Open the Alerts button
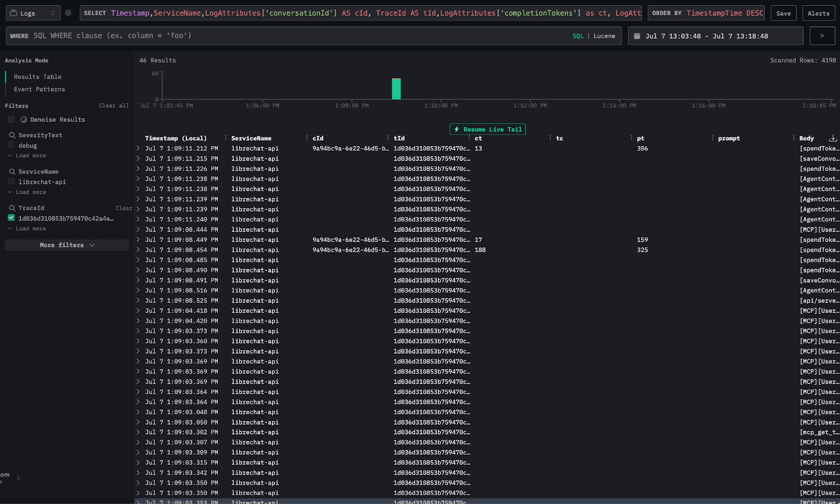This screenshot has height=504, width=840. point(818,13)
